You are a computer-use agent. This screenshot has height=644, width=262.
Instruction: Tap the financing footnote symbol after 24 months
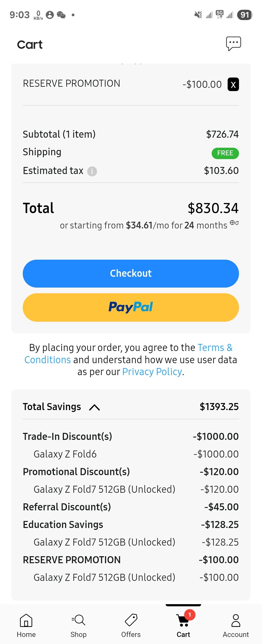point(234,223)
